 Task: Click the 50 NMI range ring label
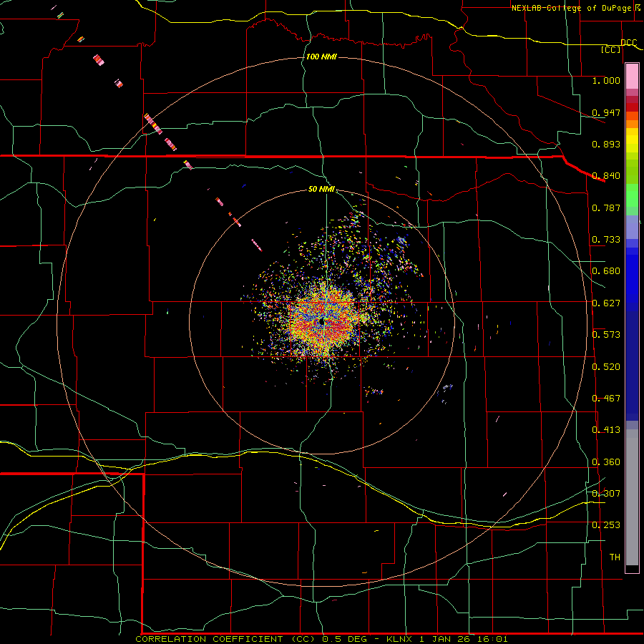tap(321, 189)
